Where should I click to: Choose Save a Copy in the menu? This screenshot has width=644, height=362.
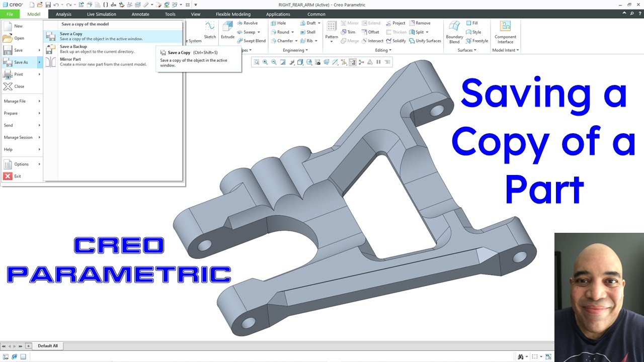[113, 36]
